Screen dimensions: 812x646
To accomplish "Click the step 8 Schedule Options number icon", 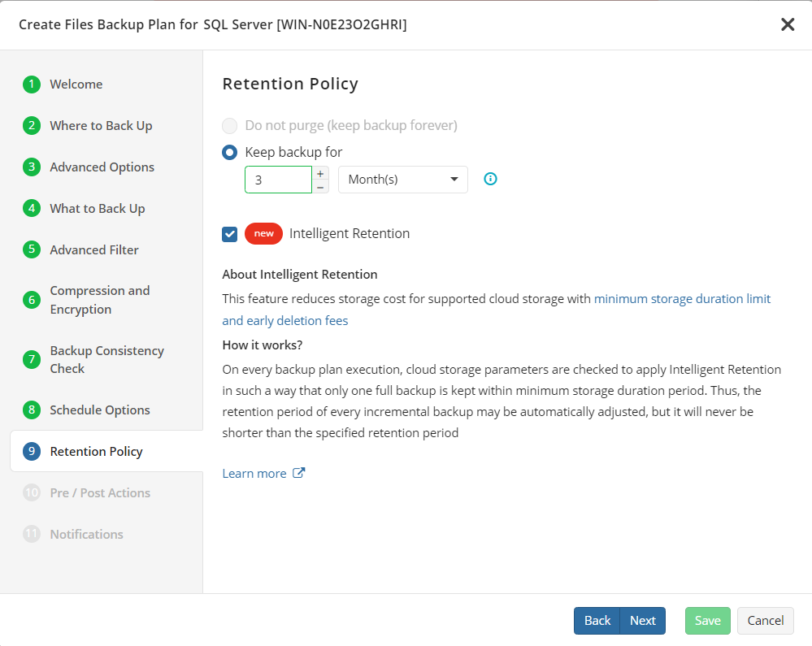I will (x=32, y=410).
